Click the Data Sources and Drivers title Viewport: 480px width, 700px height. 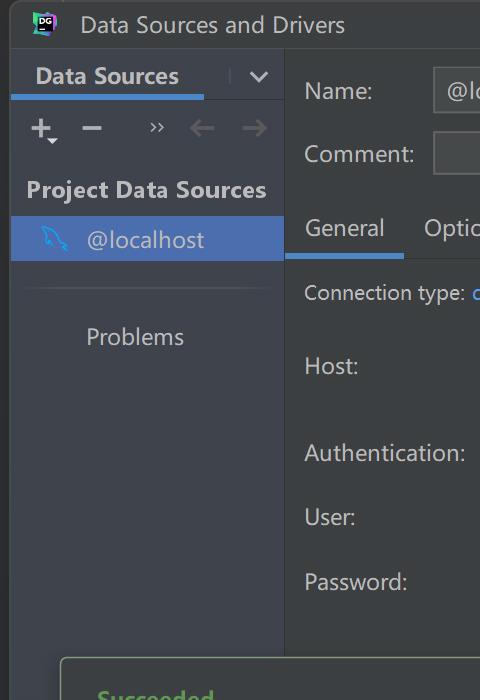pos(213,25)
